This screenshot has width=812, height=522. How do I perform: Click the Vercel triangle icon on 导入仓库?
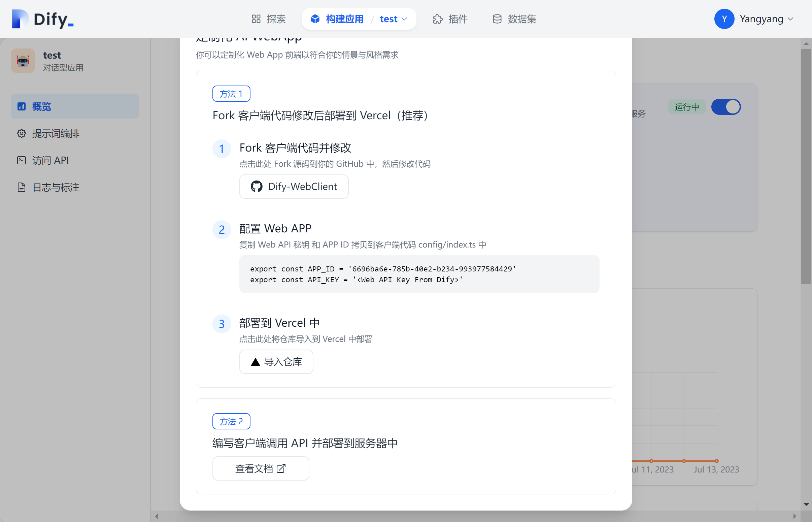click(x=255, y=362)
